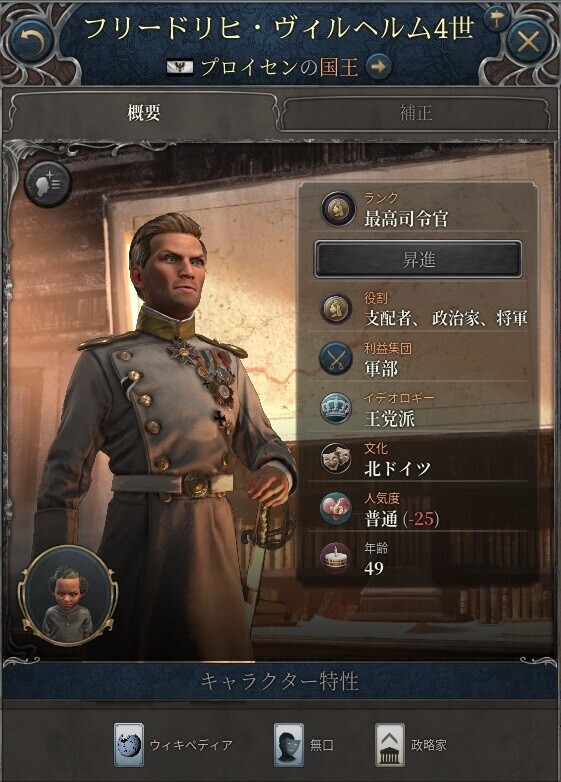Switch to the 補正 tab
Image resolution: width=561 pixels, height=782 pixels.
point(415,113)
